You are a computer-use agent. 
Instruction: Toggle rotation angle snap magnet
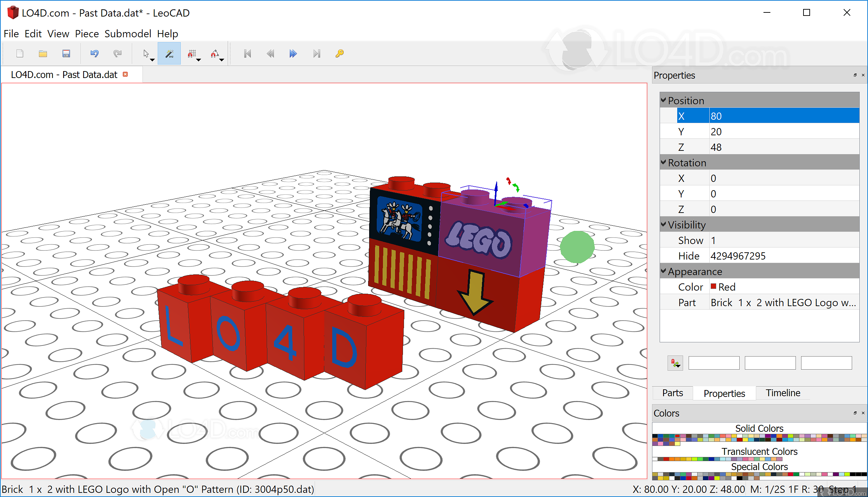[x=215, y=53]
